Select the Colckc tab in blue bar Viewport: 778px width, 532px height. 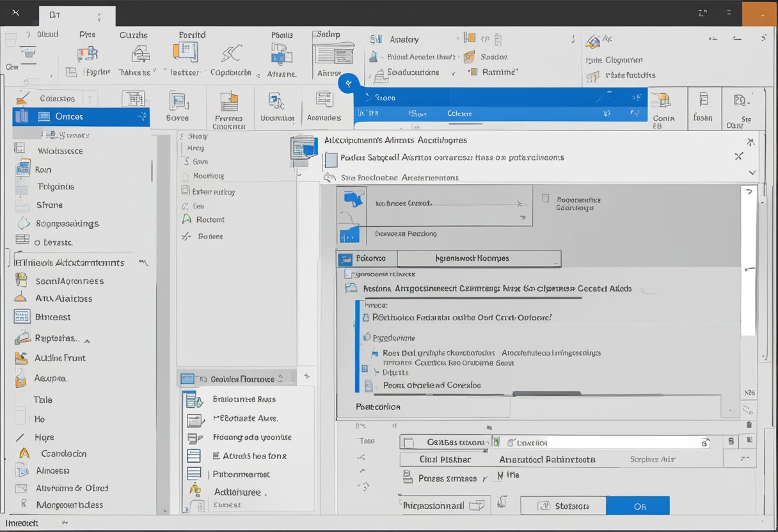tap(459, 113)
